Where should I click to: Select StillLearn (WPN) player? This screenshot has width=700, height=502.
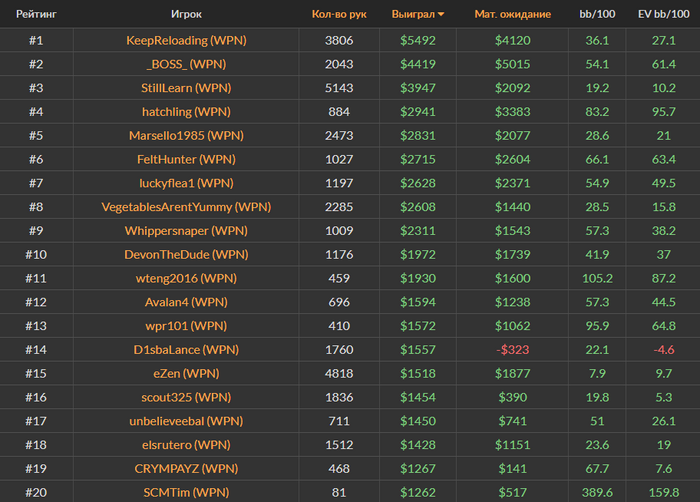pyautogui.click(x=186, y=88)
